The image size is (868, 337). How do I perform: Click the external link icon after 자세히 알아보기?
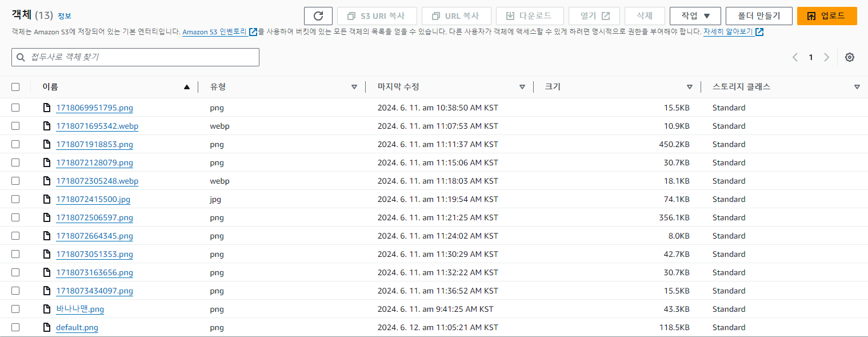click(x=759, y=32)
